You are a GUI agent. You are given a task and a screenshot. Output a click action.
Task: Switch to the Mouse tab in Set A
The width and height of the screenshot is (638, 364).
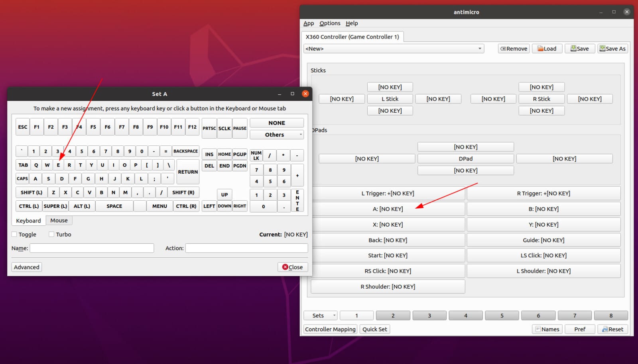59,220
